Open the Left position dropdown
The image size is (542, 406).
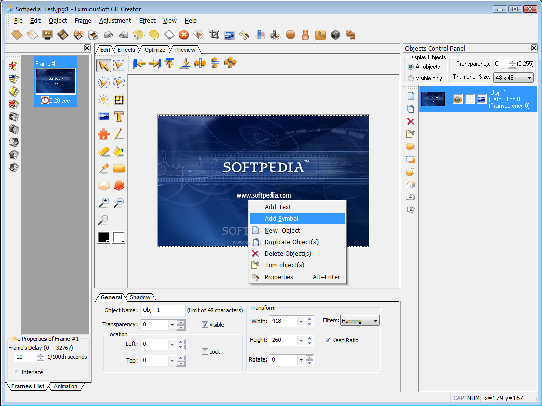click(x=172, y=344)
